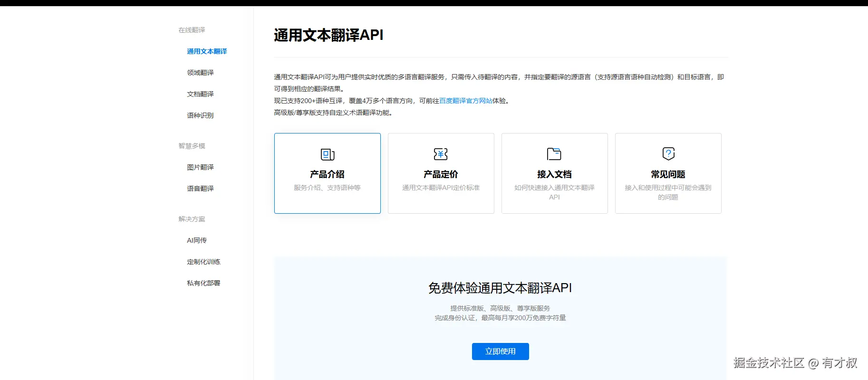Click the 立即使用 button
The height and width of the screenshot is (380, 868).
(x=500, y=351)
